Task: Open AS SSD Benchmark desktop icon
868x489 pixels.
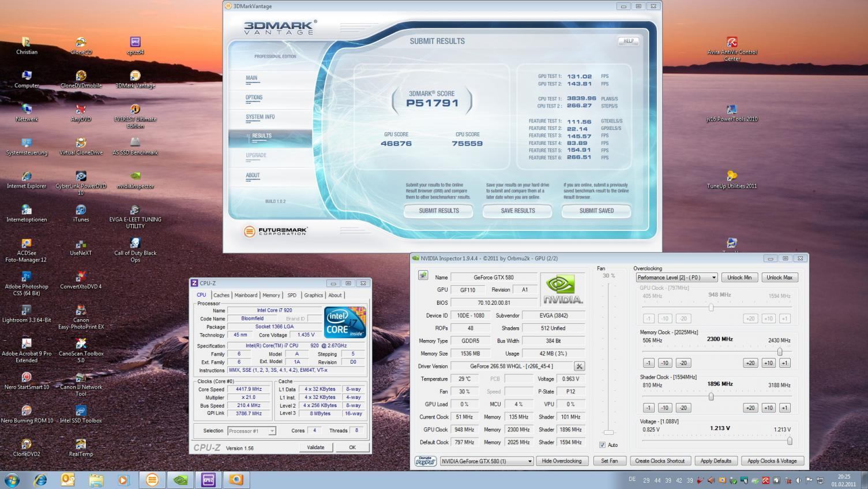Action: (135, 146)
